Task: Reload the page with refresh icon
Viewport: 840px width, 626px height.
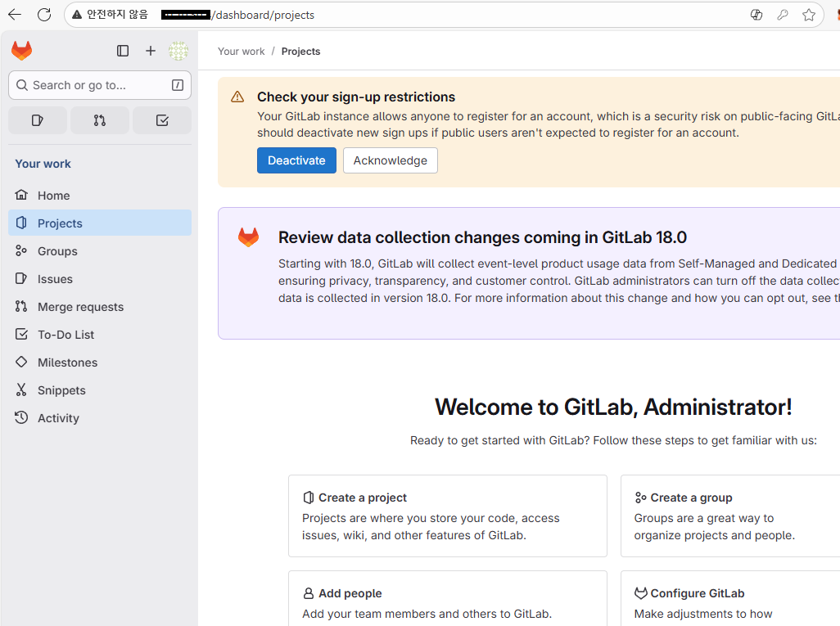Action: (44, 15)
